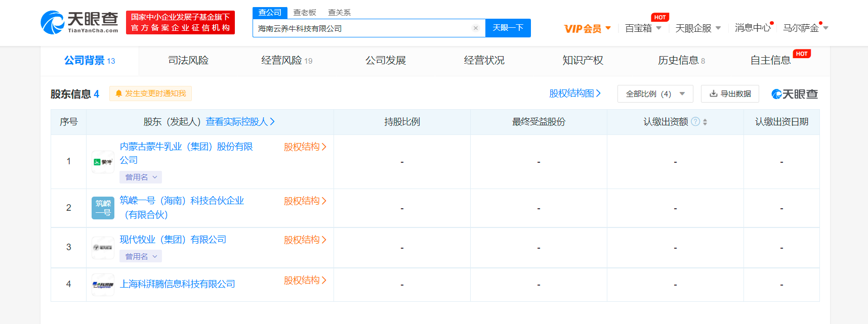Open the 全部比例 (4) dropdown

click(x=655, y=94)
